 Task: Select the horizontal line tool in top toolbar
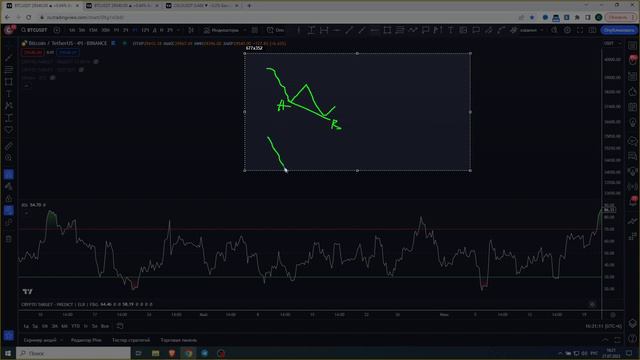tap(336, 30)
